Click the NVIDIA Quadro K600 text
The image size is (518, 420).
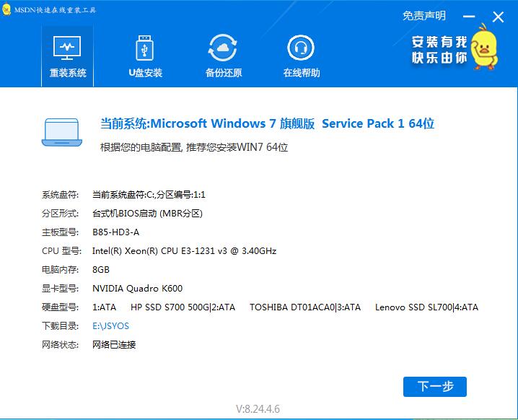[x=137, y=289]
